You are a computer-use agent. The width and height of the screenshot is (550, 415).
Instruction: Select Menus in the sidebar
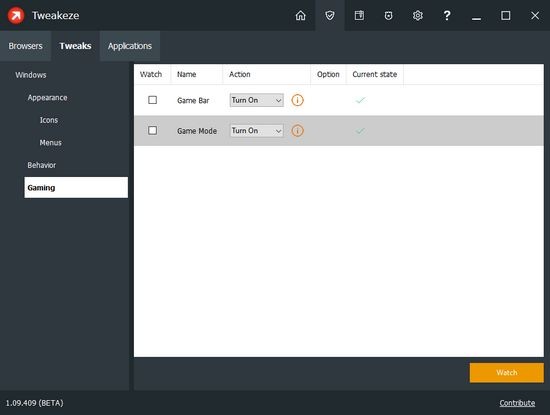[51, 143]
